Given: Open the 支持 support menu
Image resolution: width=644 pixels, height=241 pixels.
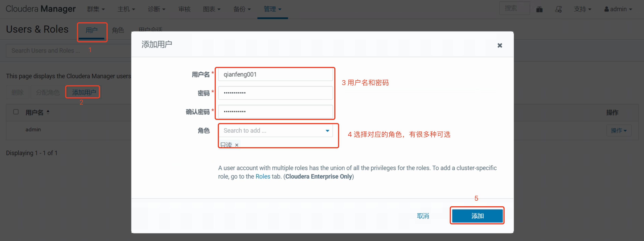Looking at the screenshot, I should click(x=582, y=9).
